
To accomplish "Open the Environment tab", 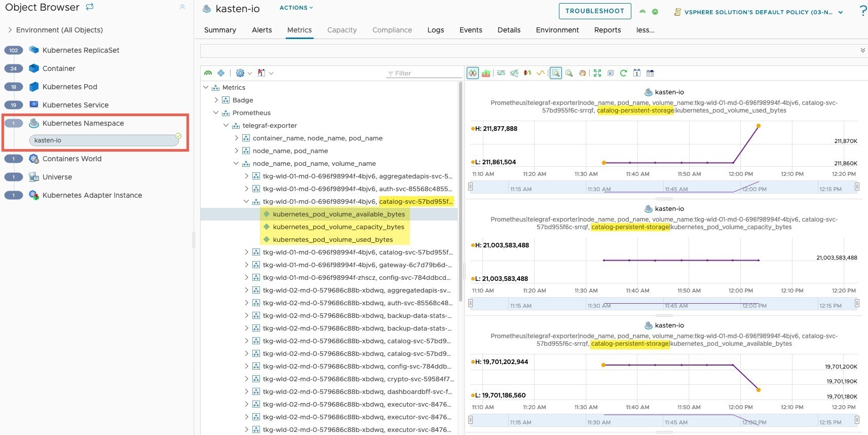I will 557,30.
